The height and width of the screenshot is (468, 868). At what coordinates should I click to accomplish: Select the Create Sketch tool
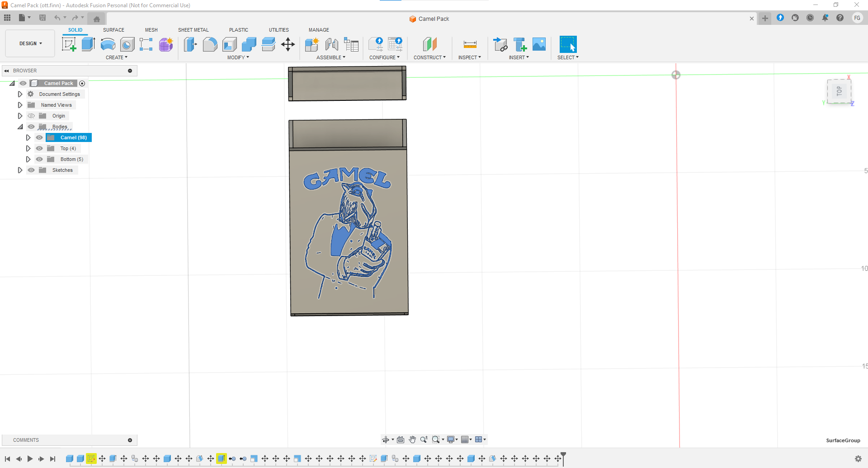point(69,44)
